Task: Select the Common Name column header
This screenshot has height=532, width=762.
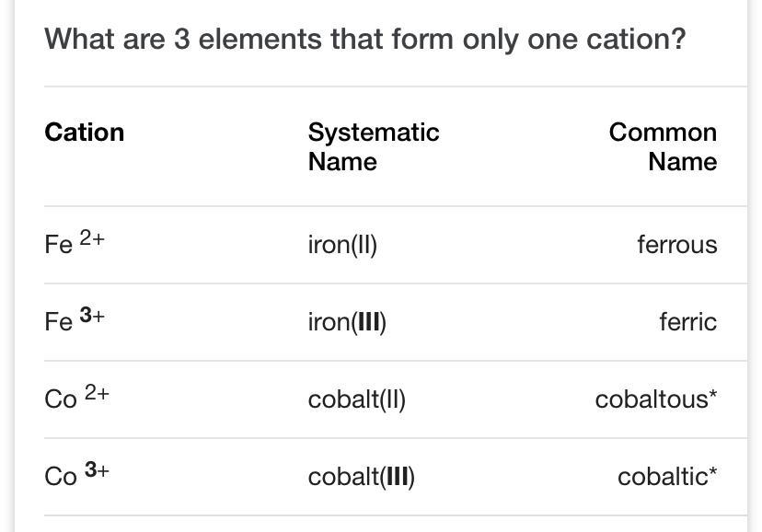Action: 663,146
